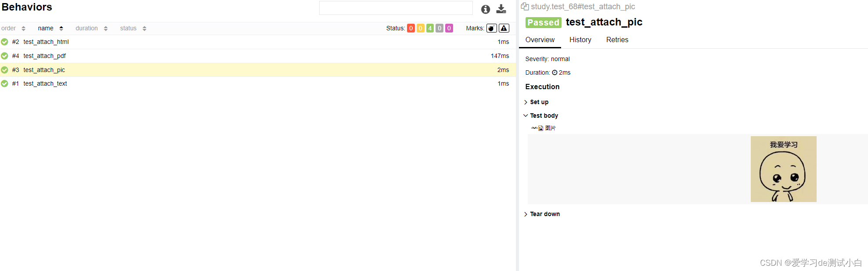The image size is (868, 271).
Task: Toggle skipped status filter in gray
Action: 439,28
